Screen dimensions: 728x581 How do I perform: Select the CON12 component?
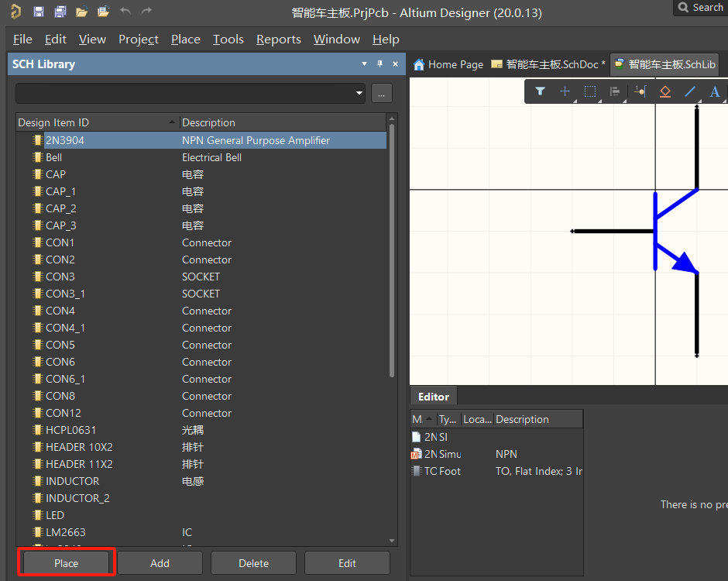(x=201, y=413)
